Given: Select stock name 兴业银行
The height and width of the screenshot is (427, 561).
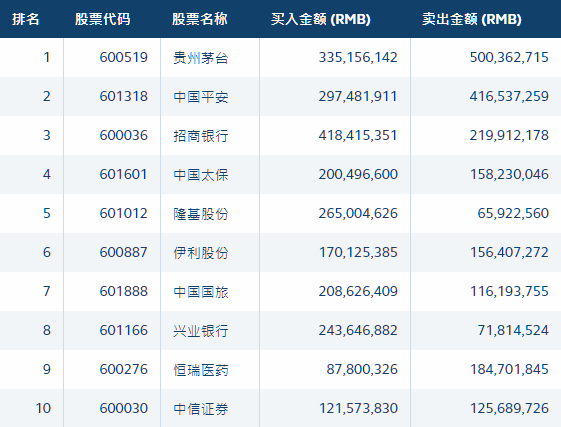Looking at the screenshot, I should tap(201, 331).
